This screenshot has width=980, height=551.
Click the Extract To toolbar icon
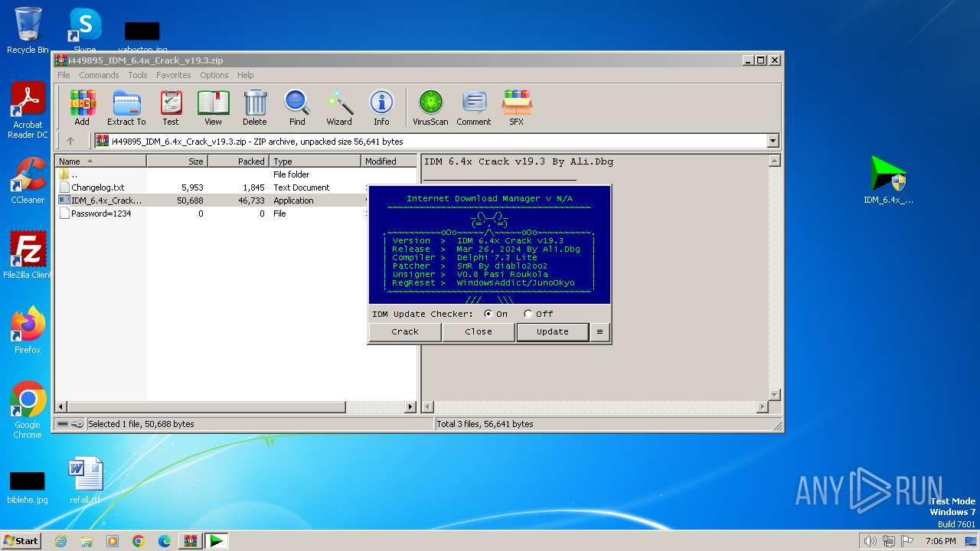[x=126, y=108]
